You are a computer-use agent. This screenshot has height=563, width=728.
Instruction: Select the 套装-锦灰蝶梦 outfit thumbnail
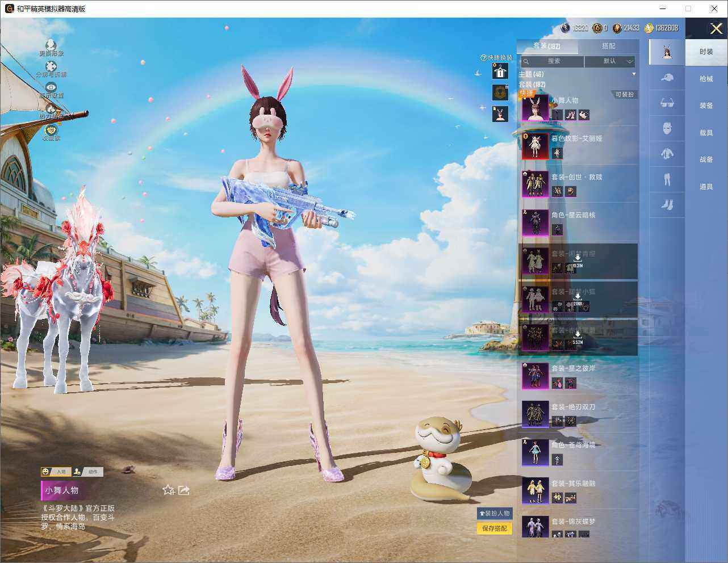[535, 527]
